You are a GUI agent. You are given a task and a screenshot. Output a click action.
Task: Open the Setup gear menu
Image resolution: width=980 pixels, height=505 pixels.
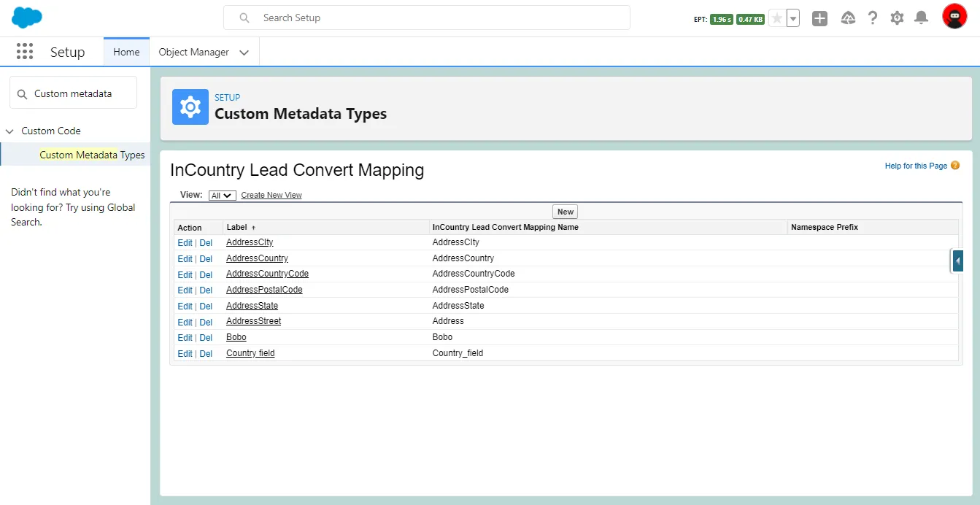click(x=897, y=18)
